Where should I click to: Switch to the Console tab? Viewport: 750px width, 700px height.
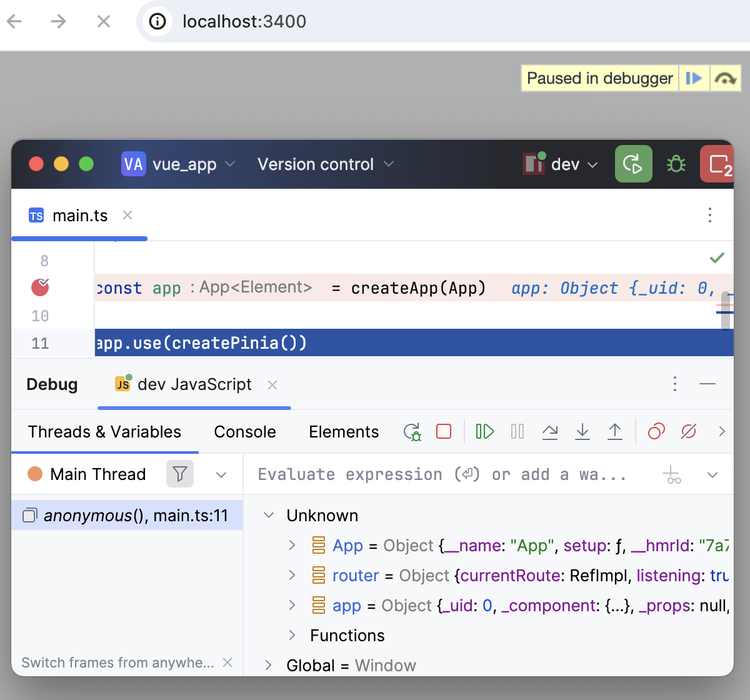(x=244, y=431)
